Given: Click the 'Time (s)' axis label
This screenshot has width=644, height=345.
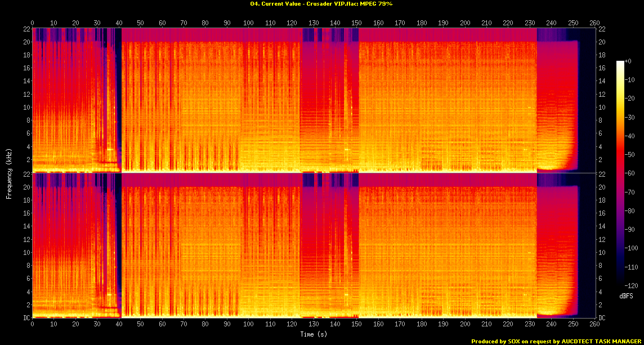Looking at the screenshot, I should pyautogui.click(x=313, y=334).
